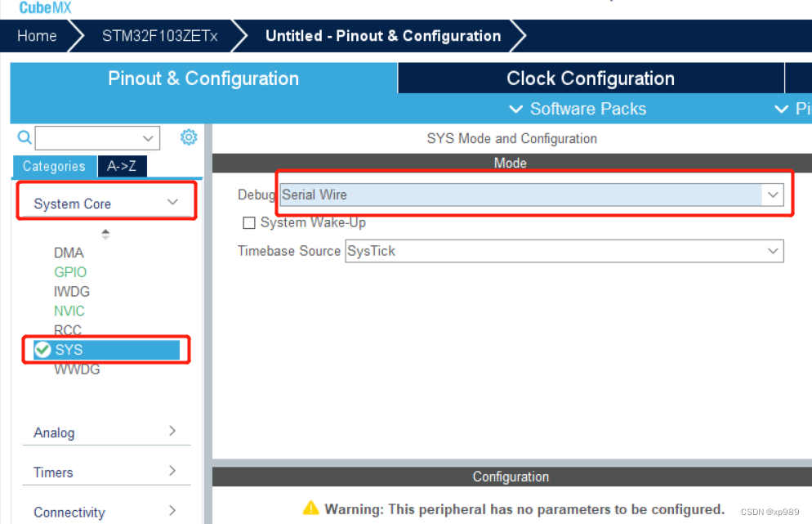Switch to the Pinout & Configuration tab
The image size is (812, 524).
point(203,78)
